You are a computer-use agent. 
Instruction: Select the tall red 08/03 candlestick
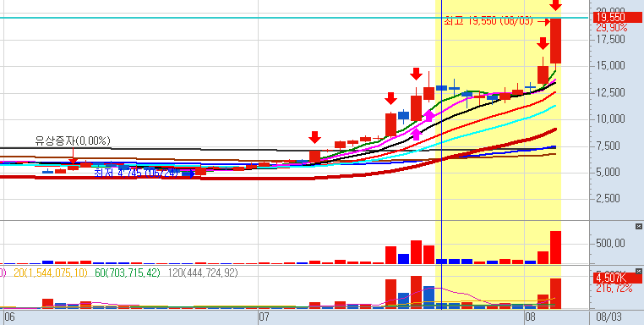pos(556,41)
